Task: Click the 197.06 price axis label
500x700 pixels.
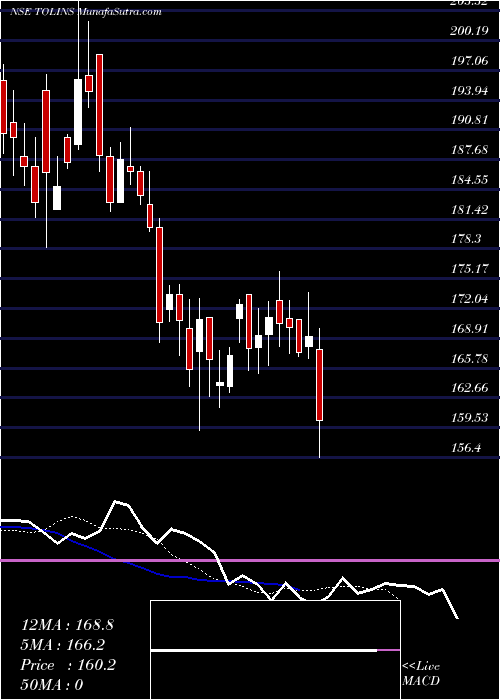Action: click(x=470, y=60)
